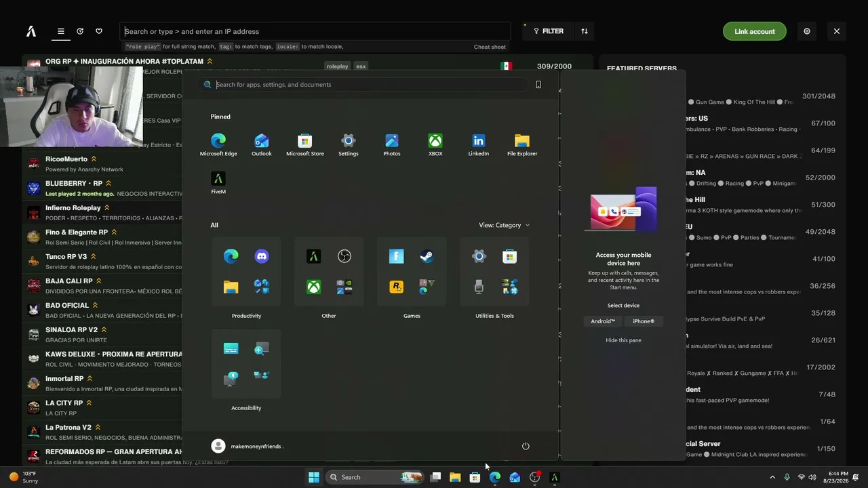Open the weather widget on the taskbar

pos(24,477)
